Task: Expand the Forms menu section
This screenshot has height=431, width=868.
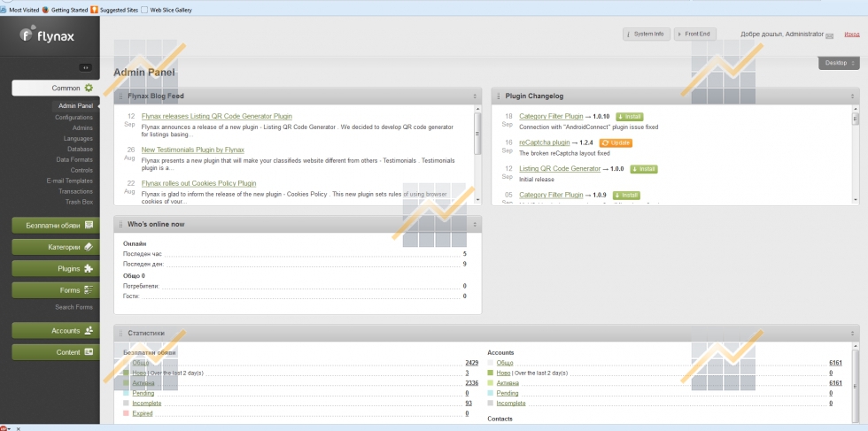Action: [56, 290]
